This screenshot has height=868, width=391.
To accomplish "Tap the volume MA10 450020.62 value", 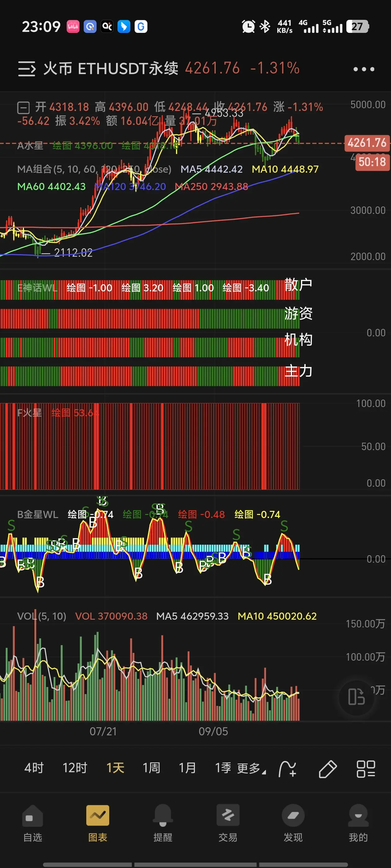I will coord(277,616).
